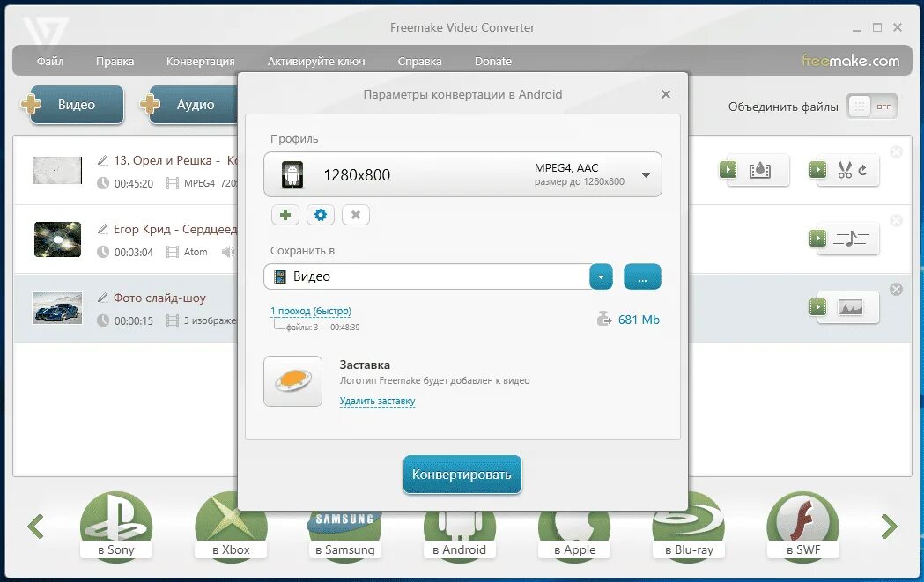Toggle the Объединить файлы switch off
Image resolution: width=924 pixels, height=582 pixels.
click(871, 105)
